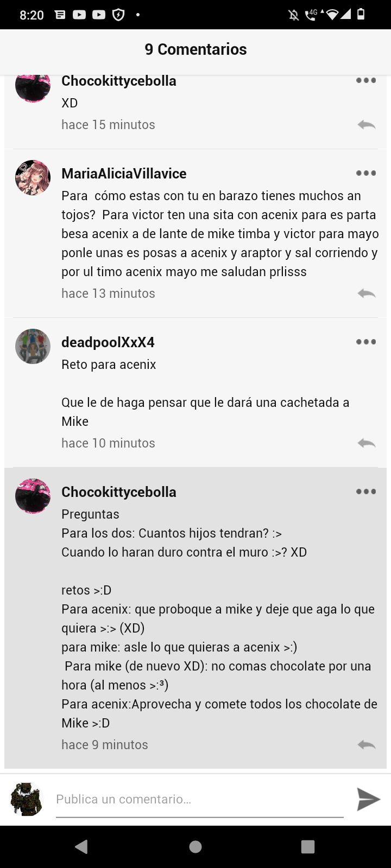The image size is (391, 868).
Task: Reply to the 'XD' comment
Action: coord(367,125)
